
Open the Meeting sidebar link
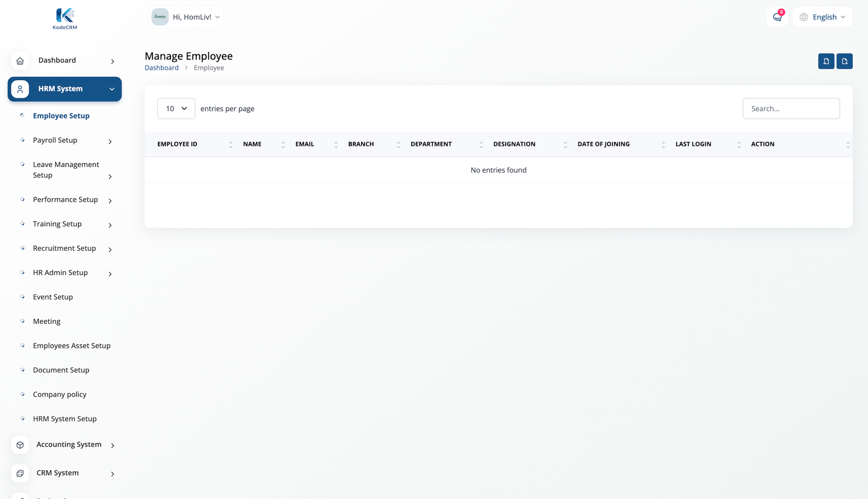(x=47, y=322)
